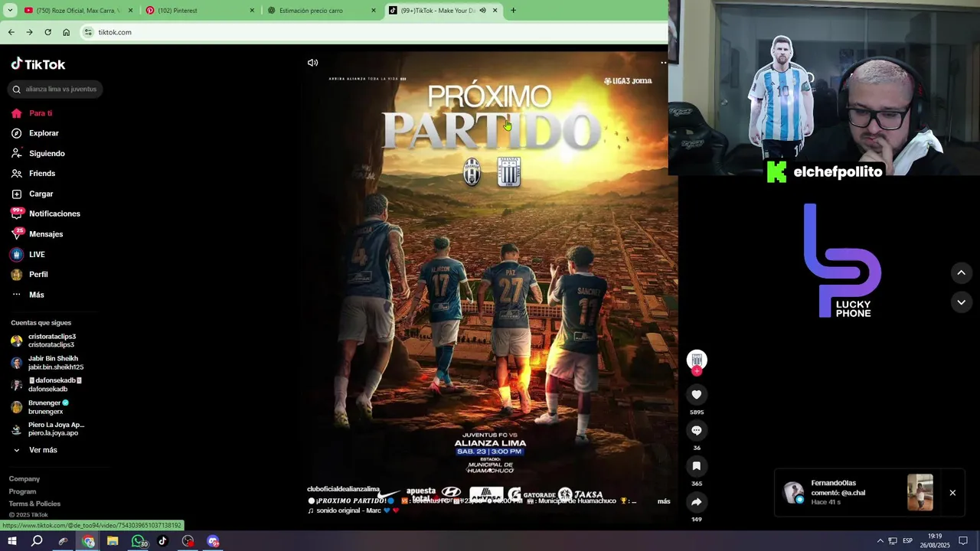Image resolution: width=980 pixels, height=551 pixels.
Task: Click the TikTok logo in sidebar
Action: pos(38,64)
